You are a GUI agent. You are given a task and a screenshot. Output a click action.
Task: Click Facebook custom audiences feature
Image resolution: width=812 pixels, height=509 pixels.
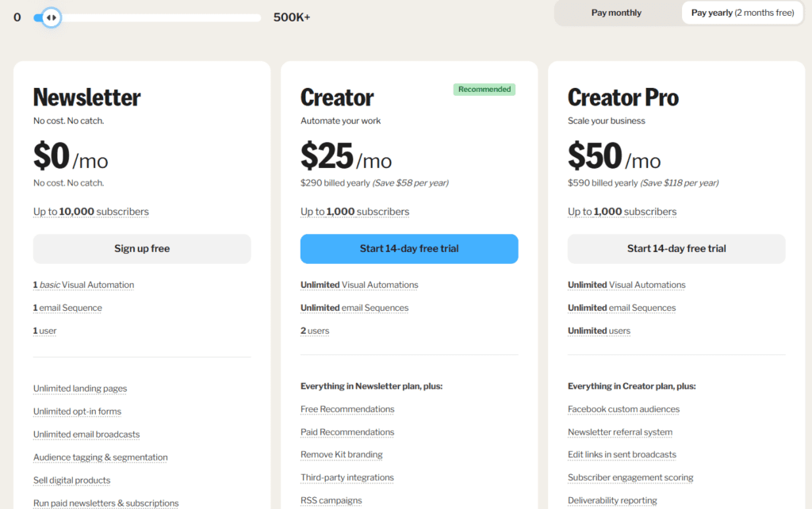coord(623,409)
